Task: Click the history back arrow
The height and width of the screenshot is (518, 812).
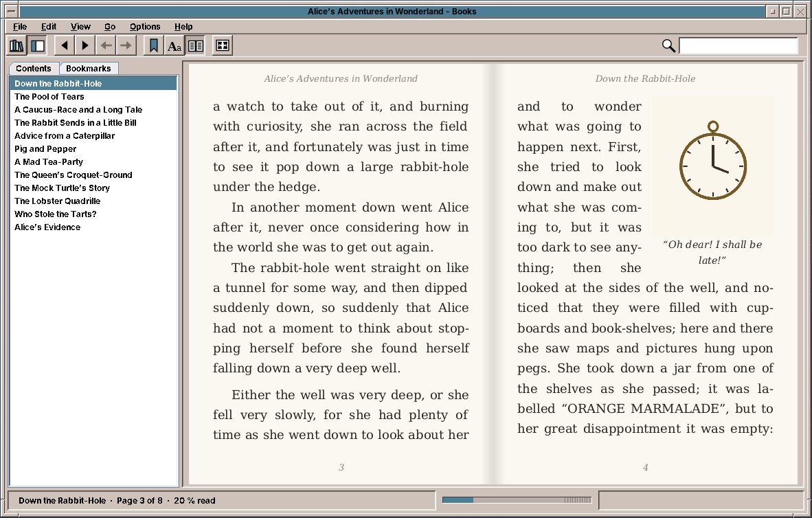Action: pyautogui.click(x=106, y=45)
